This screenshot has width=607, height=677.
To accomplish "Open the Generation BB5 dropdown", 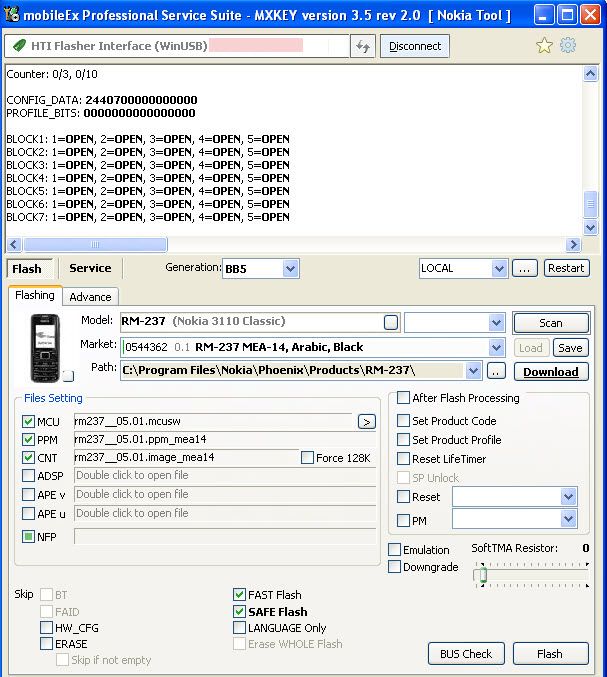I will 291,269.
